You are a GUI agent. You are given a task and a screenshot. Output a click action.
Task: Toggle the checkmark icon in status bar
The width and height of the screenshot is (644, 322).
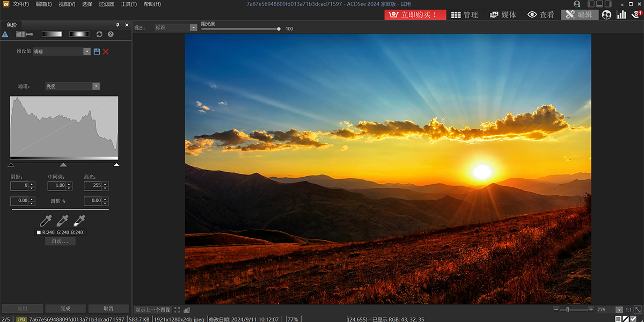pos(633,319)
